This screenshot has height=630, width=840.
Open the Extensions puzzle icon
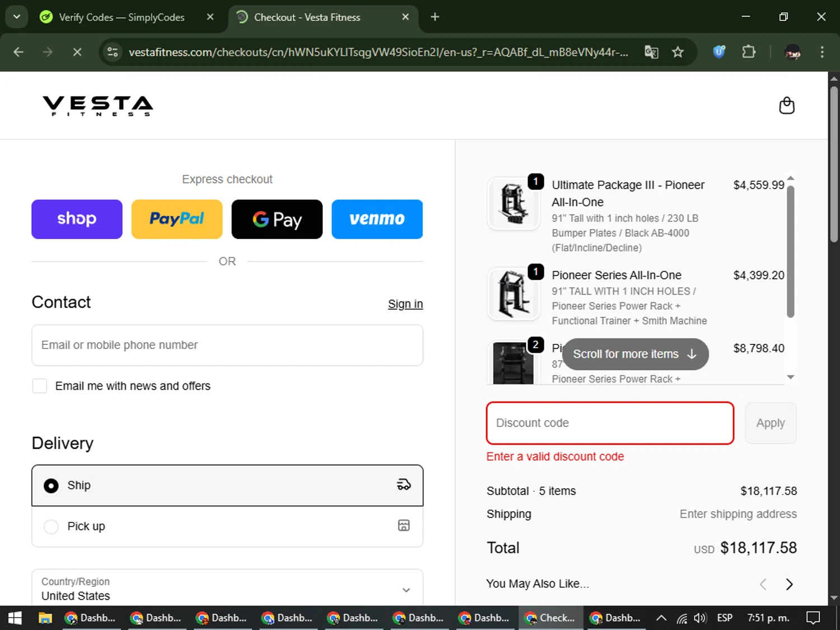[749, 52]
